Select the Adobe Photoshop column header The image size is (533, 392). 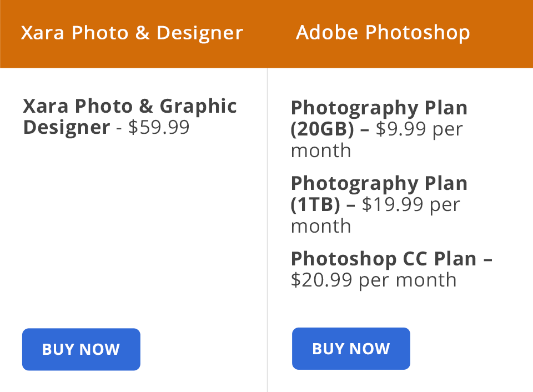383,33
